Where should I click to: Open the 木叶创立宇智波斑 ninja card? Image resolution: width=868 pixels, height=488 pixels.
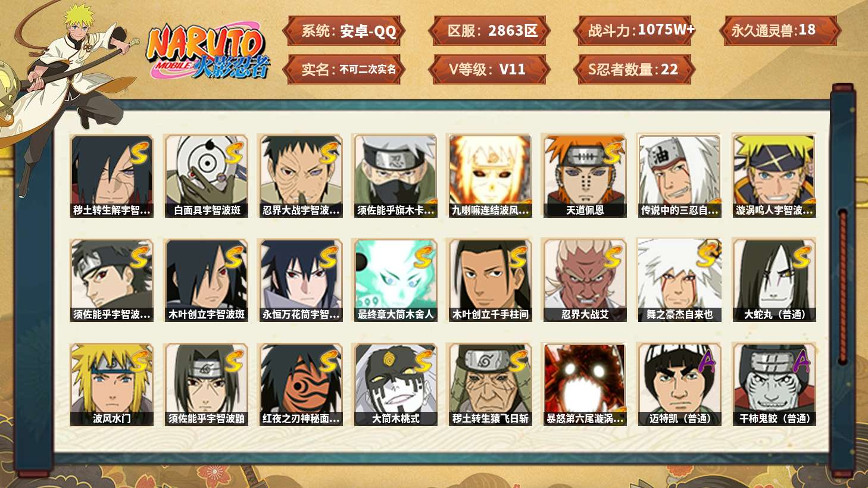click(x=207, y=280)
